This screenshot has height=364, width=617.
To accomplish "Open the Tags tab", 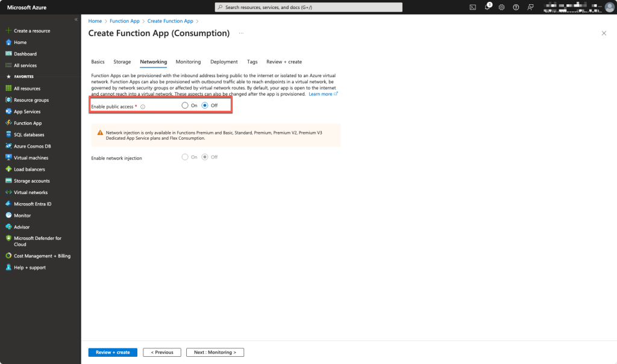I will (252, 62).
